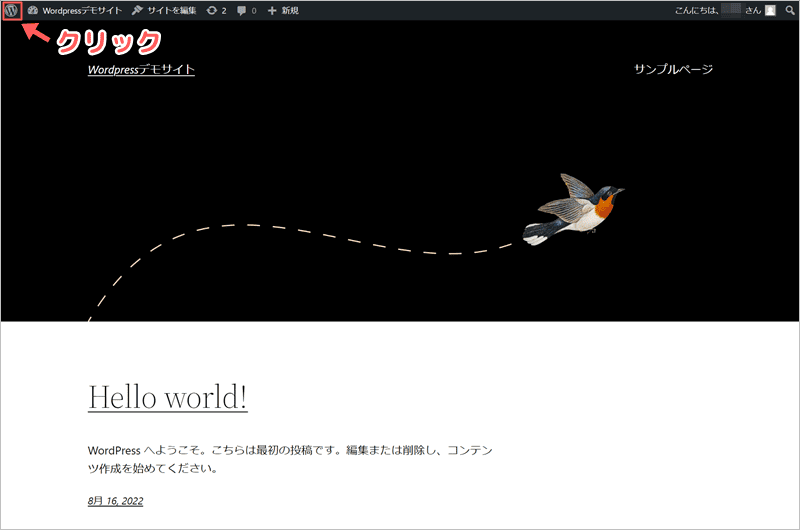800x530 pixels.
Task: Expand the 新規 new content menu
Action: pyautogui.click(x=290, y=10)
